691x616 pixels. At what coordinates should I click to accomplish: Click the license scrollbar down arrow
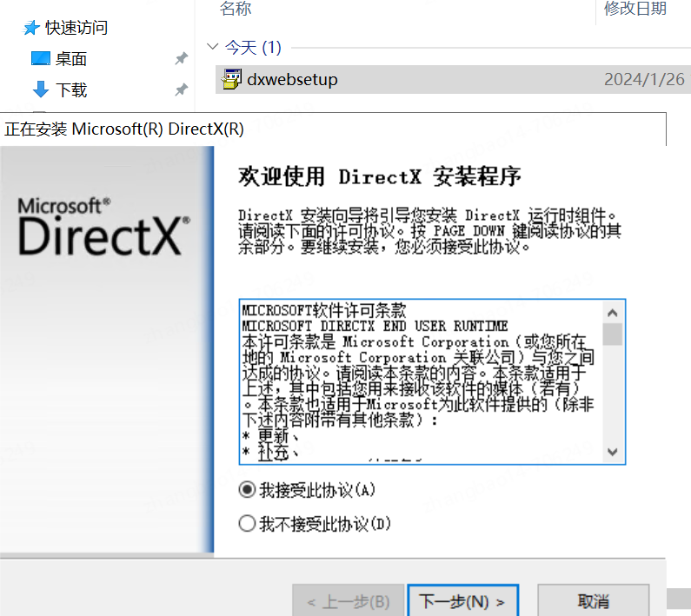[x=612, y=452]
